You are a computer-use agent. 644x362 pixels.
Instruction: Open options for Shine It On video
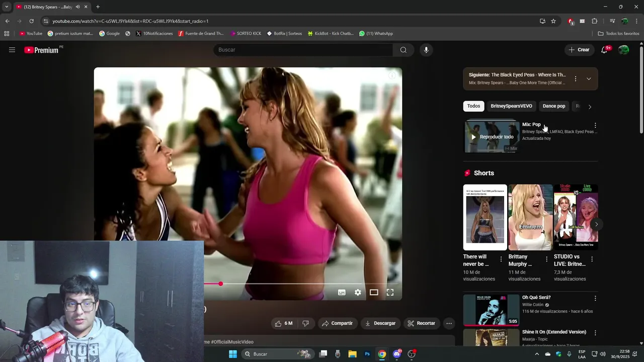pos(595,333)
